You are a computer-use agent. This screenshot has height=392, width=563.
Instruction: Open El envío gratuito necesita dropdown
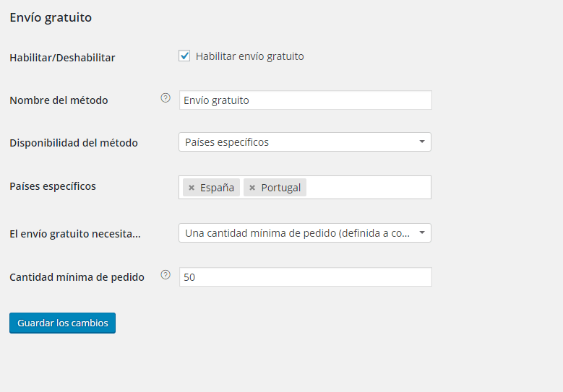[305, 233]
